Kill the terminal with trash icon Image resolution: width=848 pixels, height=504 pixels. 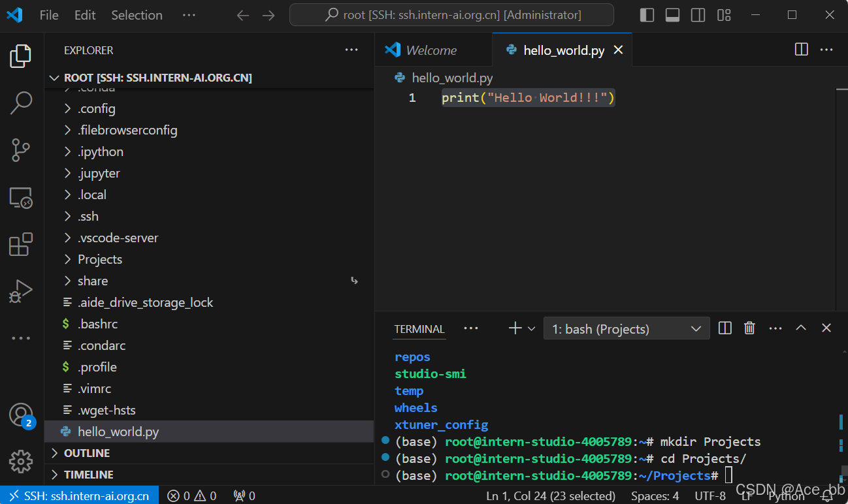[750, 328]
